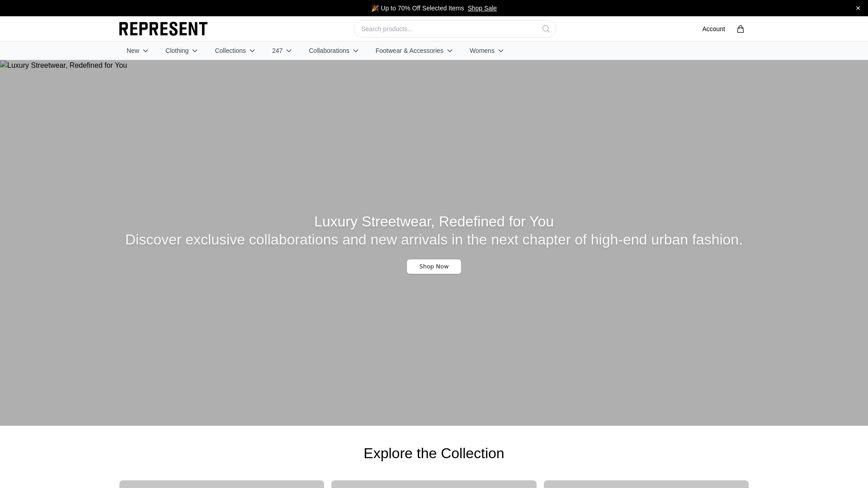This screenshot has height=488, width=868.
Task: Click the Up to 70% Off text
Action: click(x=418, y=8)
